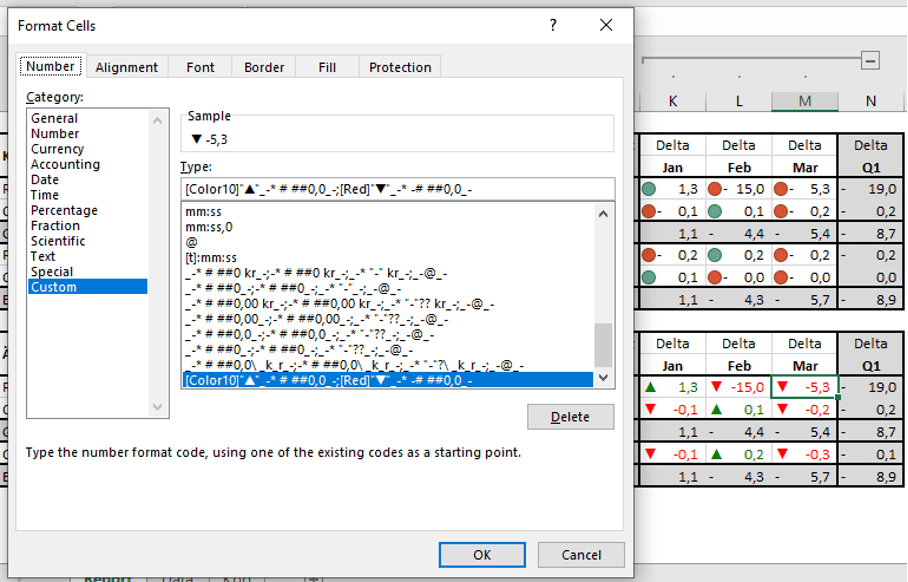This screenshot has height=582, width=908.
Task: Delete the selected custom format
Action: coord(570,417)
